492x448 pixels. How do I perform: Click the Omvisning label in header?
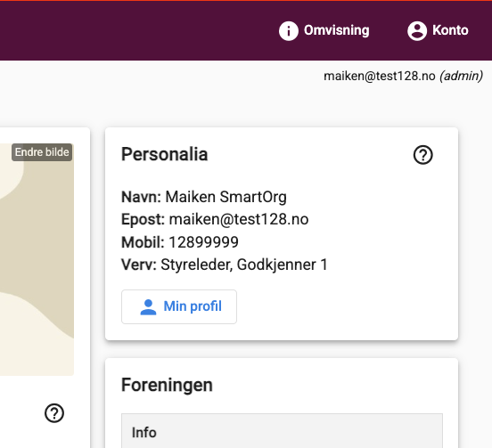[x=336, y=30]
